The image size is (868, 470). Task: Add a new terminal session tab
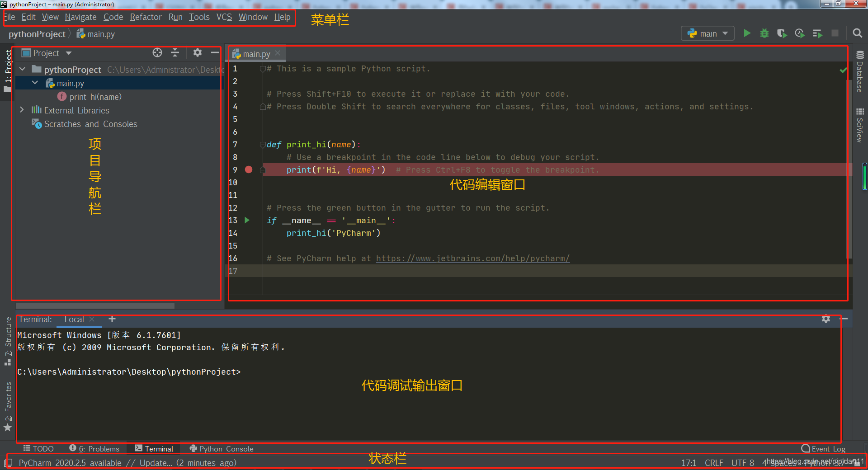point(112,319)
